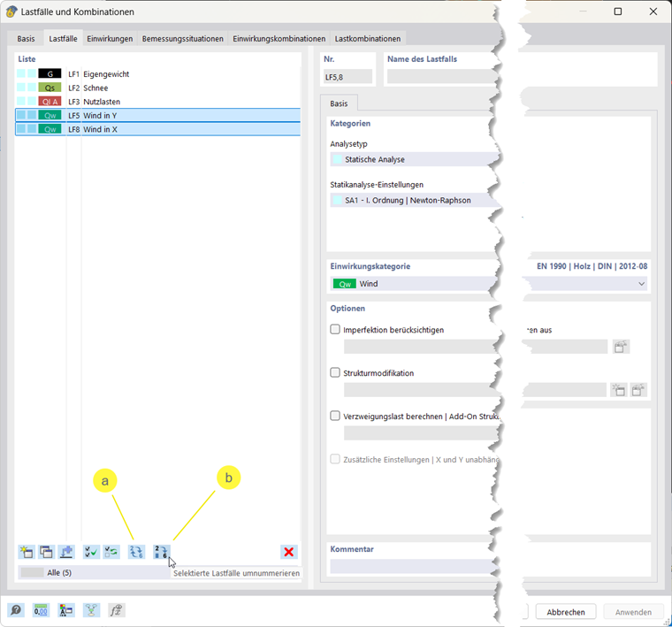Click the invert selection icon

(x=111, y=552)
